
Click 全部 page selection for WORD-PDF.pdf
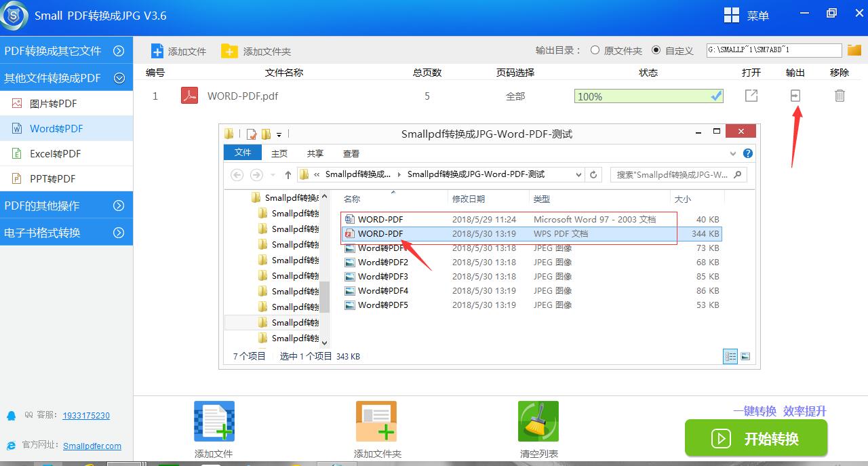pos(515,96)
